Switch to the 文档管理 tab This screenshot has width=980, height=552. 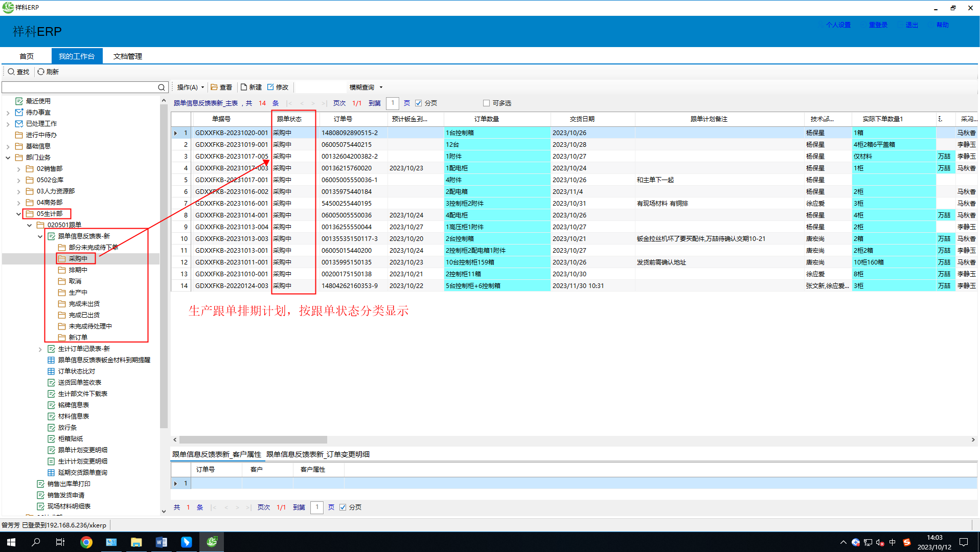click(x=127, y=56)
